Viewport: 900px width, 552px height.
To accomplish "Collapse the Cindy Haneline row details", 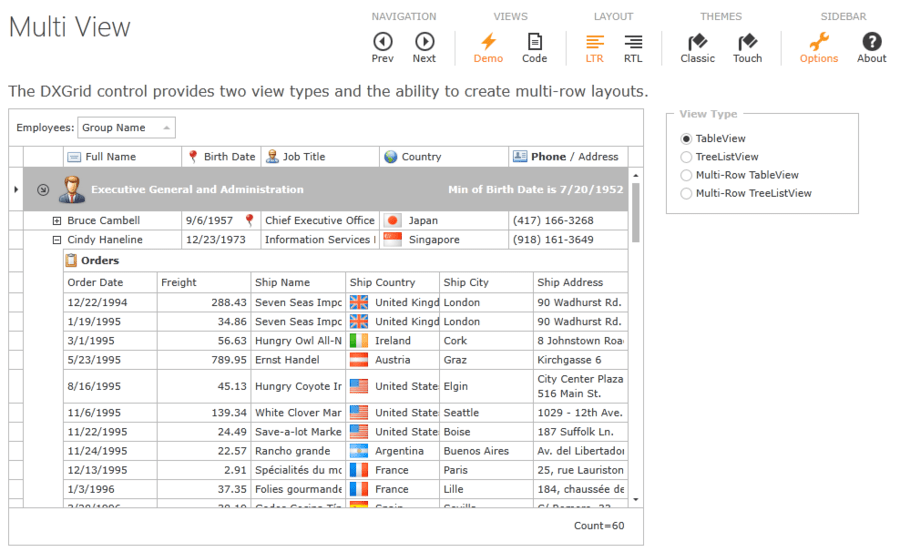I will coord(57,240).
